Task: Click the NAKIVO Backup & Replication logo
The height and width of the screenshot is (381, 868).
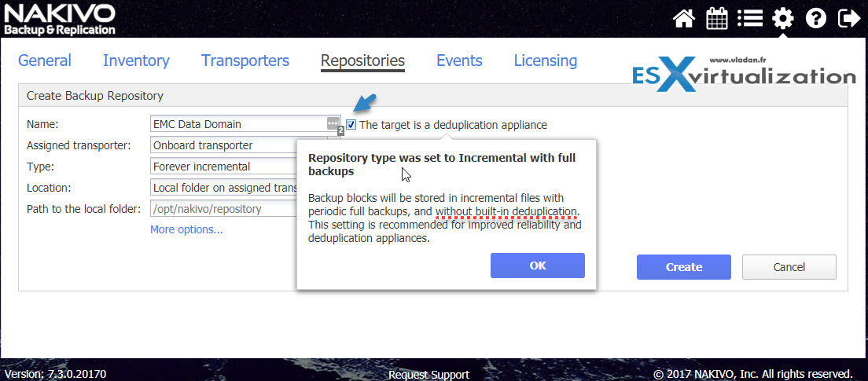Action: click(x=60, y=19)
